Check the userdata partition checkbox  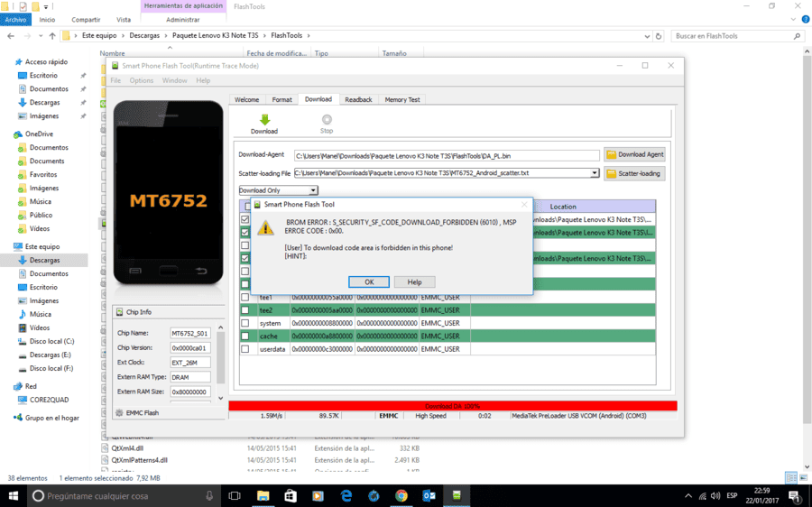pyautogui.click(x=245, y=348)
